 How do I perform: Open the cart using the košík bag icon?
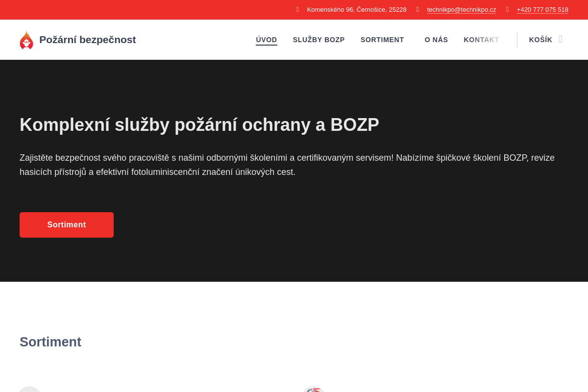coord(561,39)
